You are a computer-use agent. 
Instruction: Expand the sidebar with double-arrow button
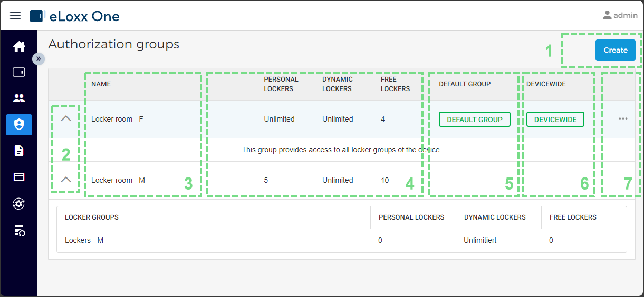[x=39, y=58]
